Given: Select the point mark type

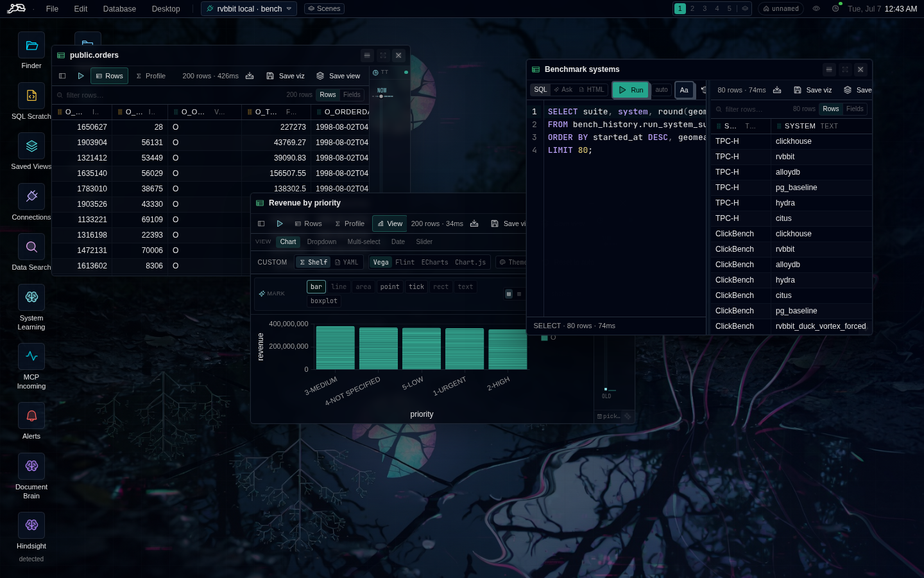Looking at the screenshot, I should click(x=390, y=287).
